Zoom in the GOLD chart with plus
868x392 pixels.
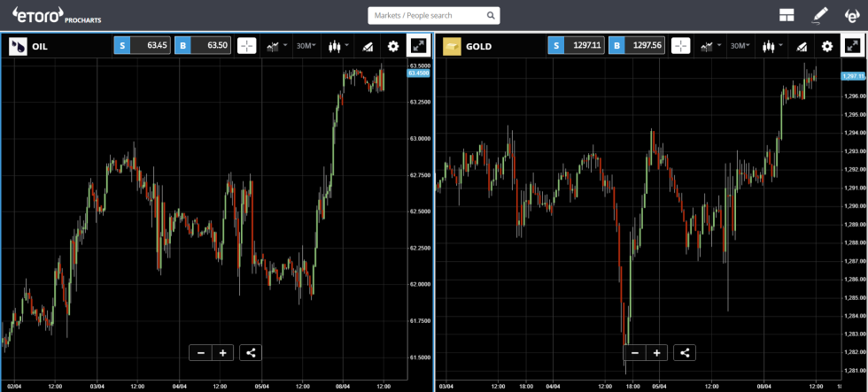coord(656,353)
